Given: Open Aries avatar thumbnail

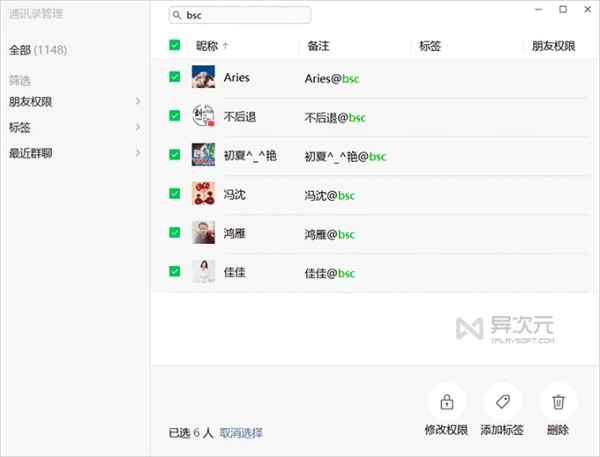Looking at the screenshot, I should coord(203,77).
